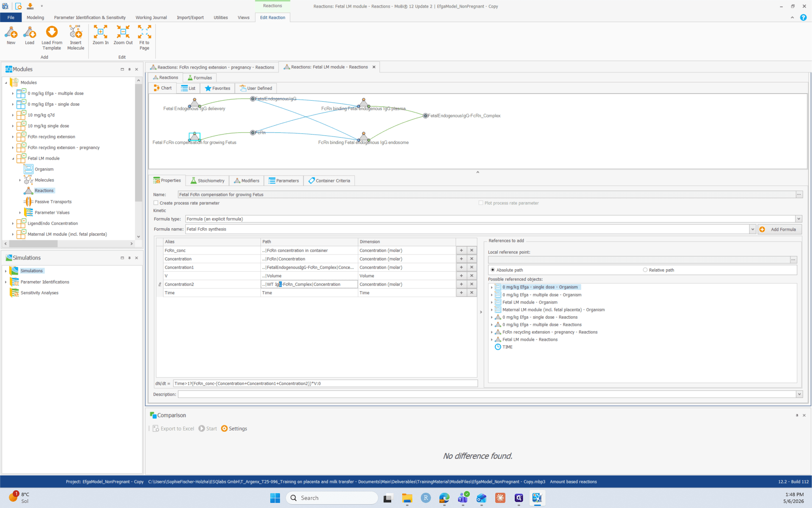Switch to the Formulas tab

click(200, 77)
